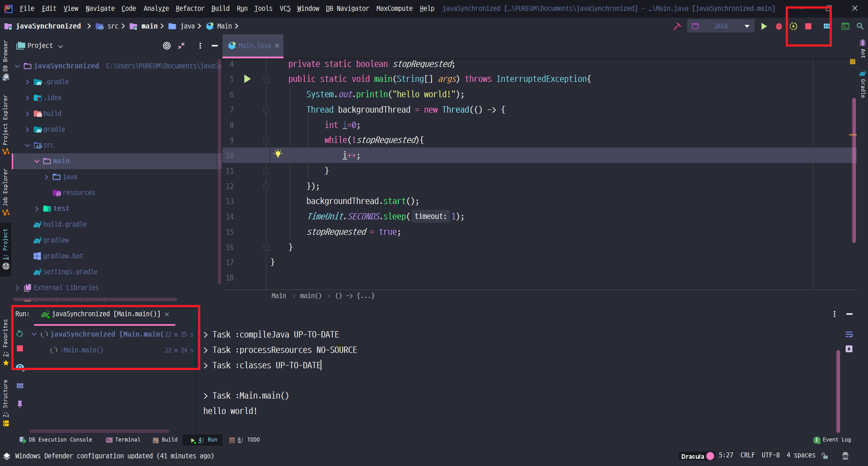Run the JAVA configuration with green arrow
The width and height of the screenshot is (868, 466).
[764, 26]
